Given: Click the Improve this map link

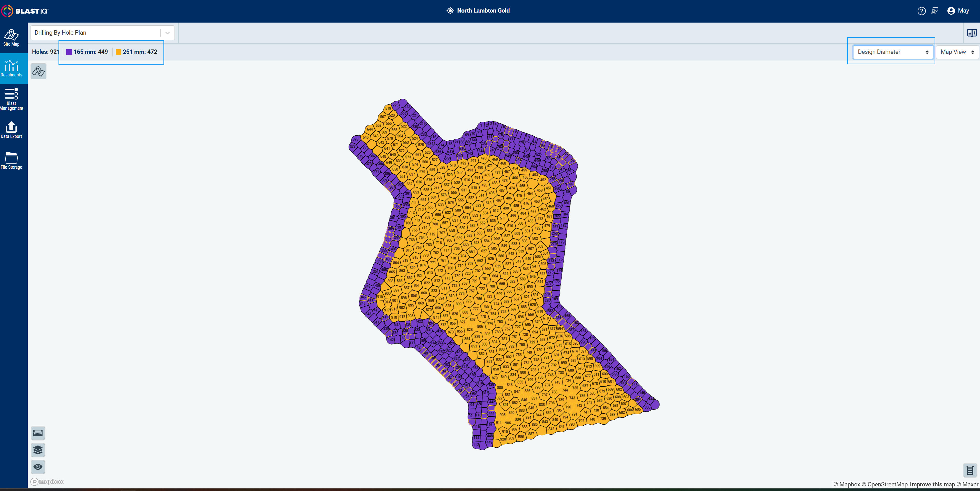Looking at the screenshot, I should tap(932, 484).
